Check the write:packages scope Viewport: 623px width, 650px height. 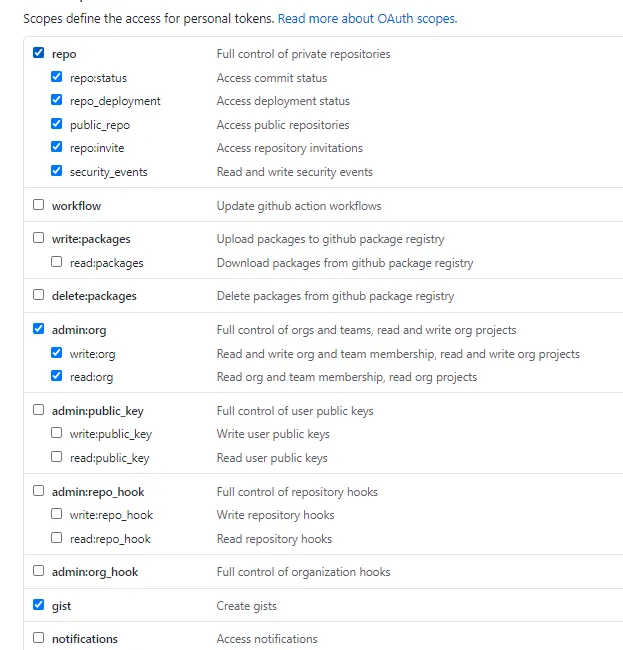[39, 239]
